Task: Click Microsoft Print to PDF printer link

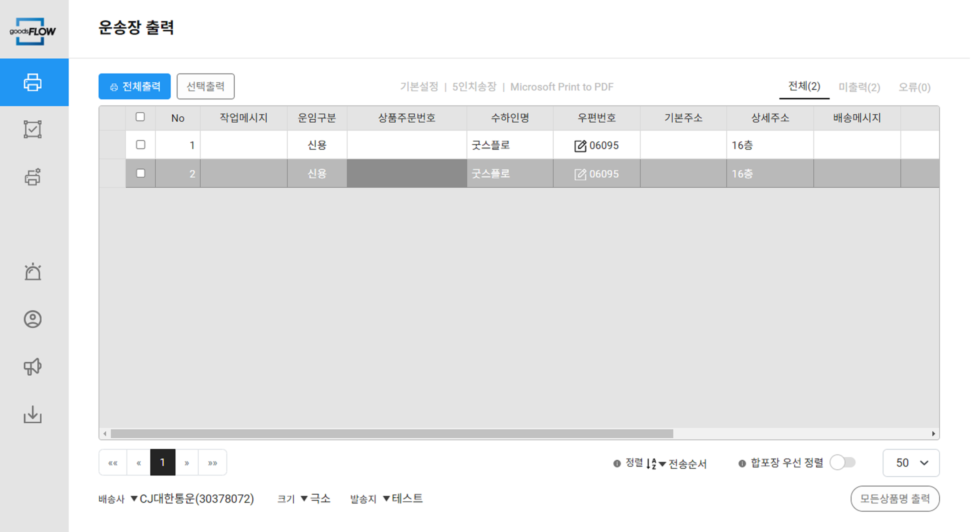Action: coord(562,87)
